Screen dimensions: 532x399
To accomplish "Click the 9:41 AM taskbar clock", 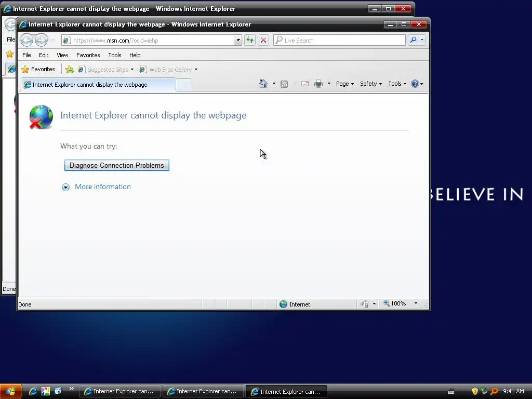I will pos(513,391).
